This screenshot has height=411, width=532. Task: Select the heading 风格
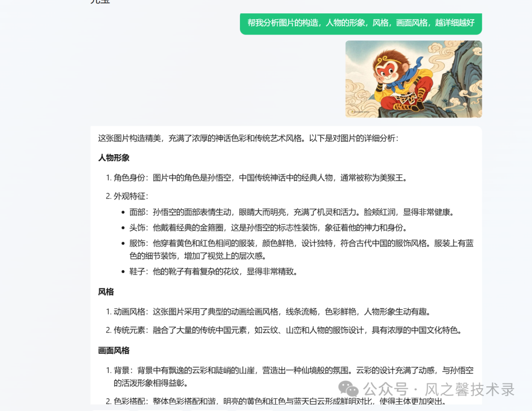tap(106, 292)
